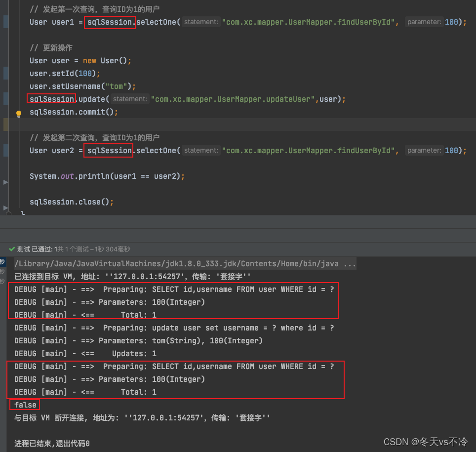Screen dimensions: 476x452
Task: Click the 'user1' variable declaration name
Action: [x=63, y=22]
